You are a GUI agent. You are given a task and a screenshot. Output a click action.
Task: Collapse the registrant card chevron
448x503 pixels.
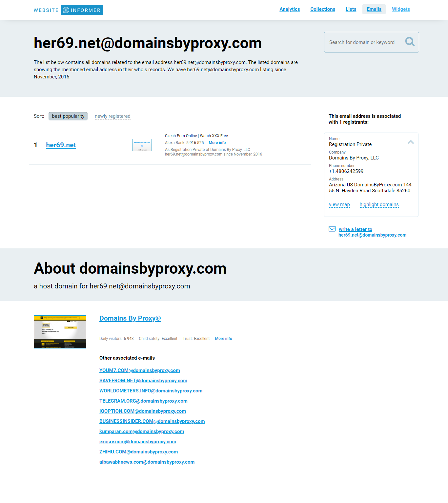[411, 142]
